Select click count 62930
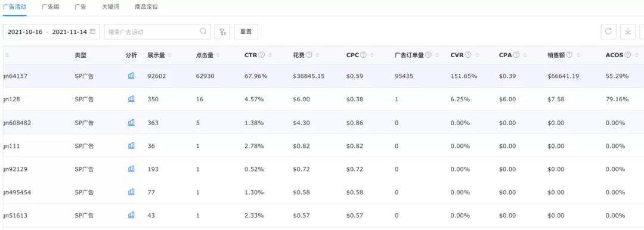 [205, 76]
